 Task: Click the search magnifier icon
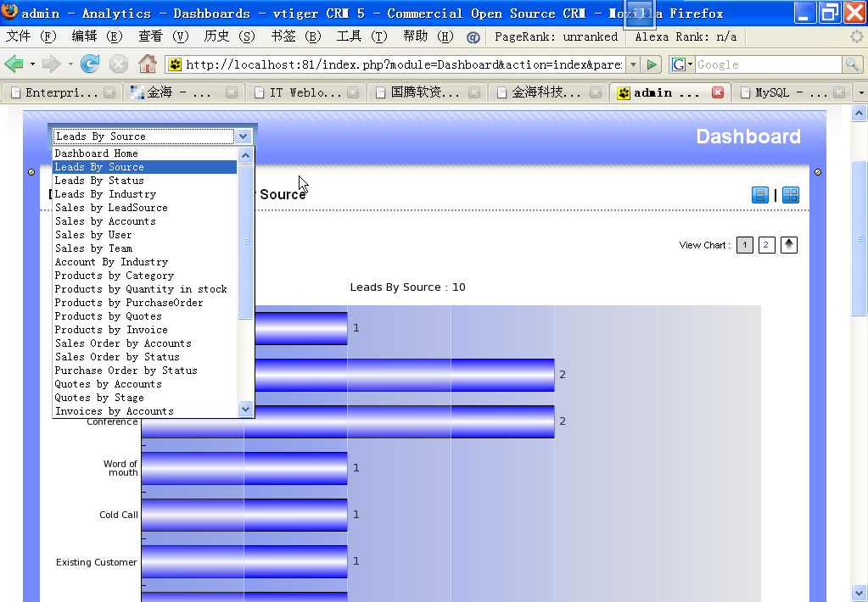(852, 64)
